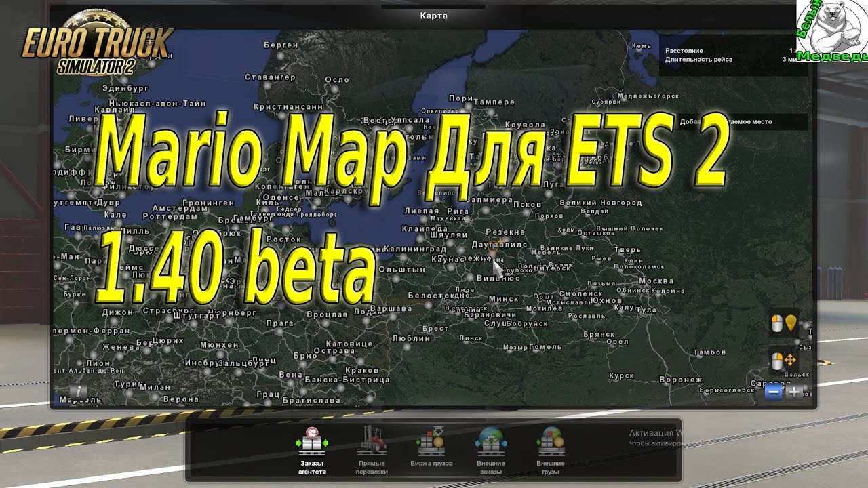Select the city Острава on the map

click(334, 351)
